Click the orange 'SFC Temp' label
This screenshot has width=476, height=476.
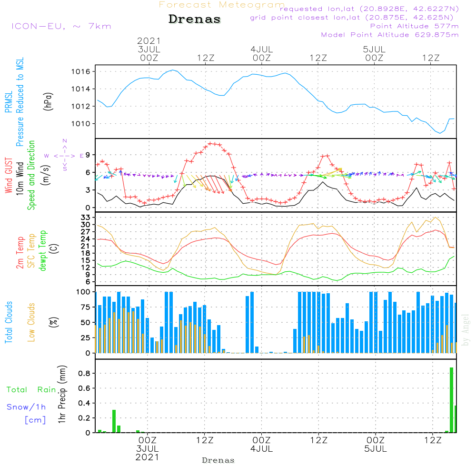point(31,251)
